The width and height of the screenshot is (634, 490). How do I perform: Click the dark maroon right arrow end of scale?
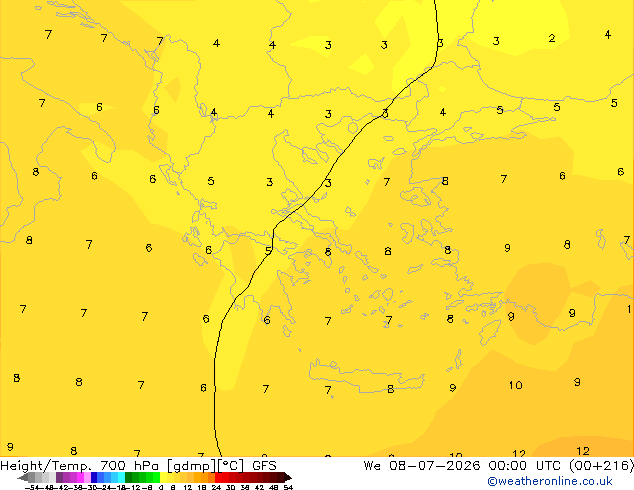[x=288, y=477]
